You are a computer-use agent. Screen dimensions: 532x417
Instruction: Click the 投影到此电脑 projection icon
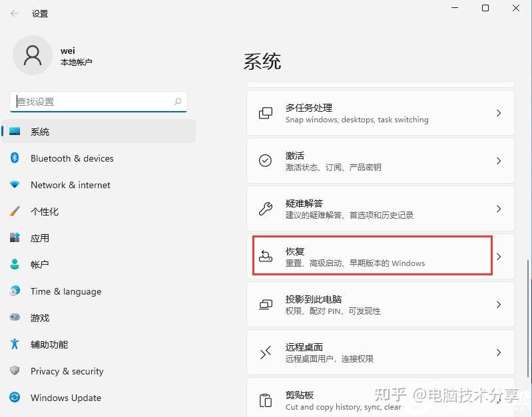[265, 305]
